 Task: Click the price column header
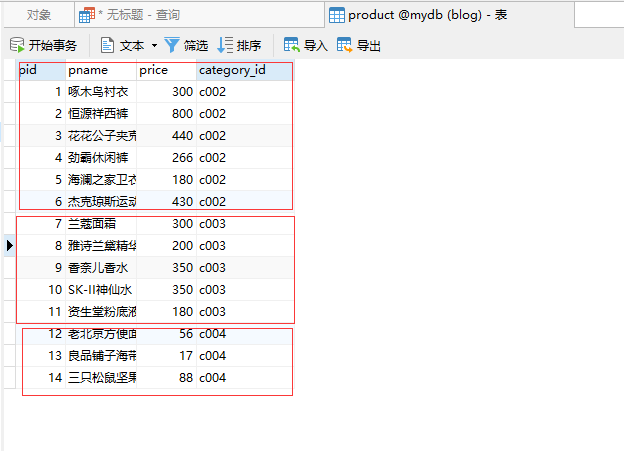pyautogui.click(x=166, y=70)
